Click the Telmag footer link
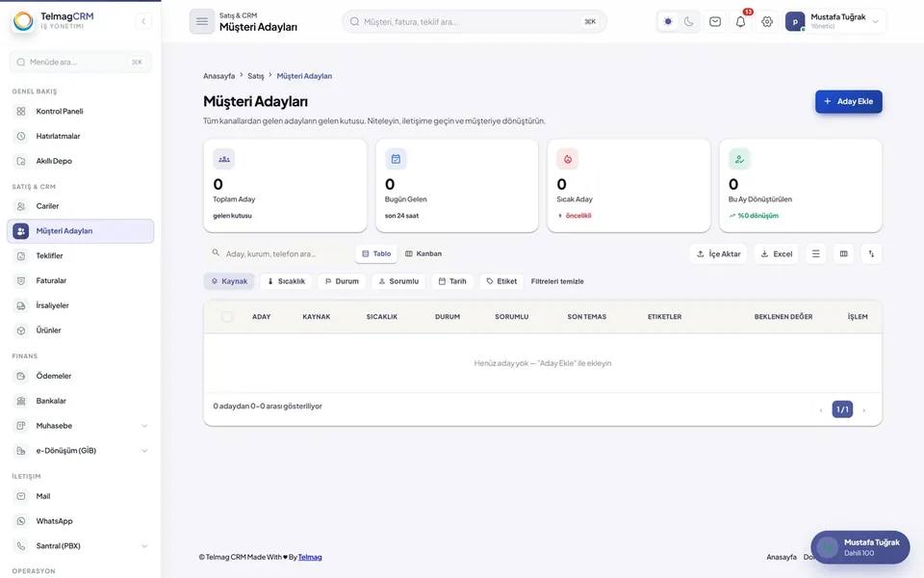 [x=310, y=557]
